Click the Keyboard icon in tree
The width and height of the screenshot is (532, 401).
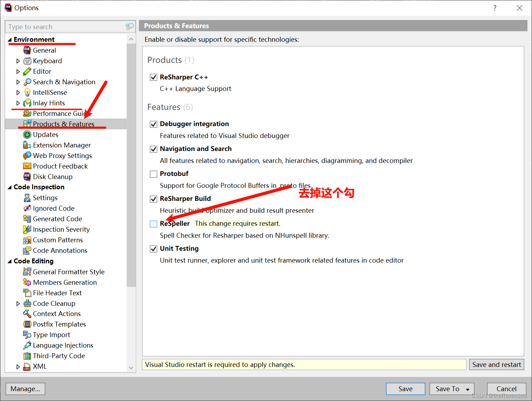[x=27, y=61]
